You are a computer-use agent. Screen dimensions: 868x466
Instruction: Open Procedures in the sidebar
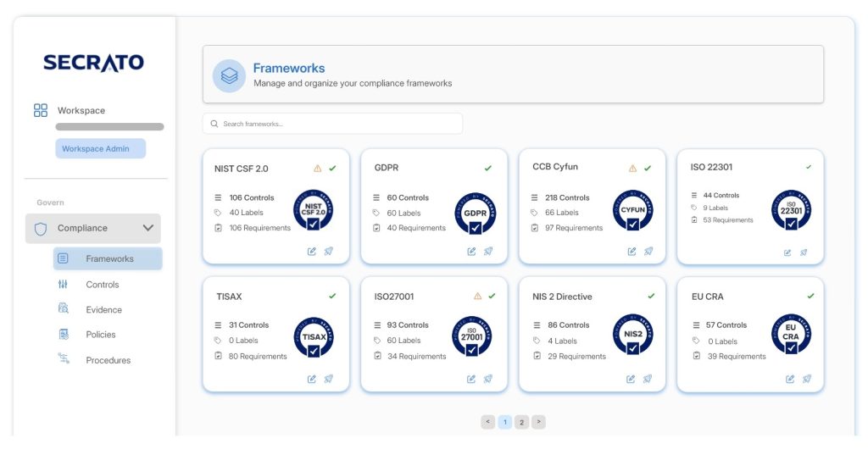(108, 360)
